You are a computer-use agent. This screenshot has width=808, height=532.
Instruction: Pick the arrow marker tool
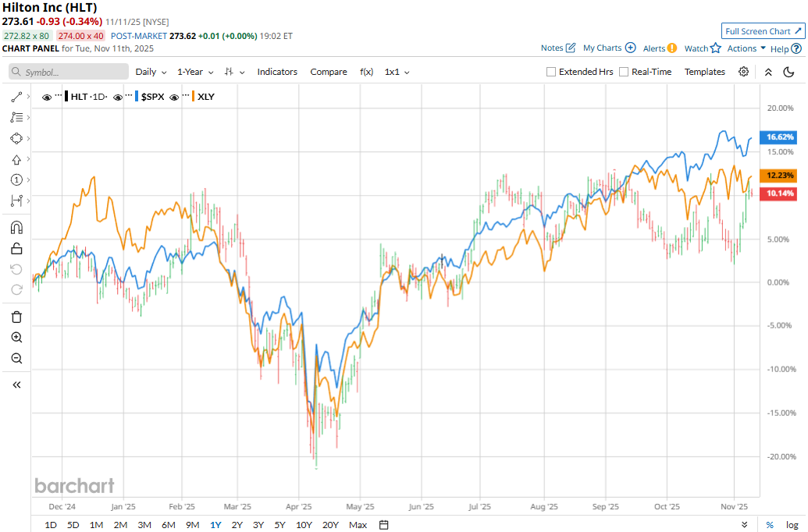tap(16, 160)
